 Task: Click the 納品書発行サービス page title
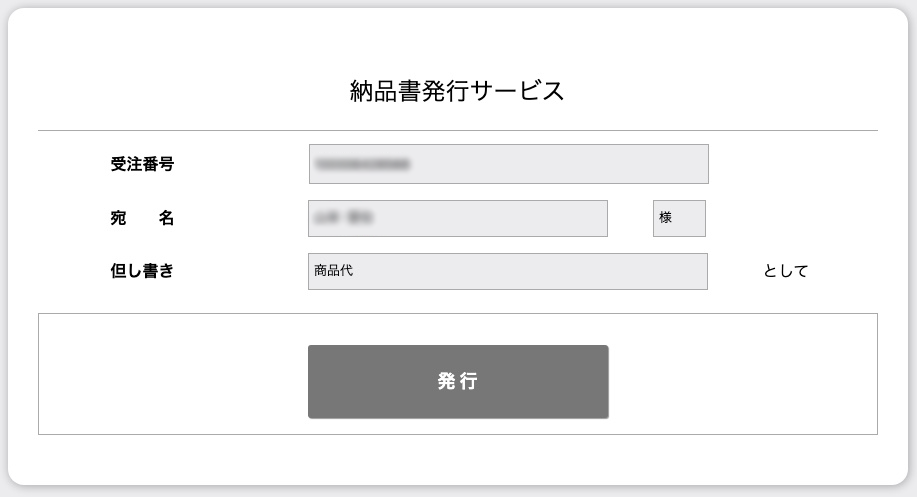[457, 91]
